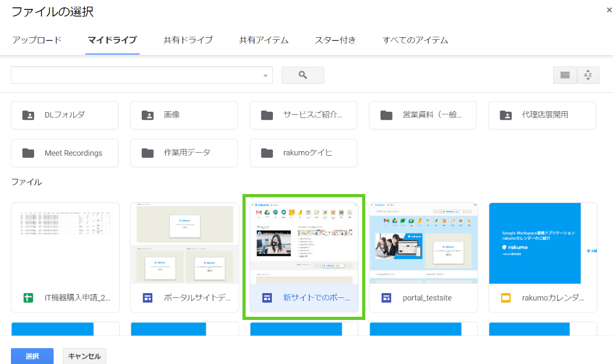Click the サービスご紹介... folder name

coord(313,115)
